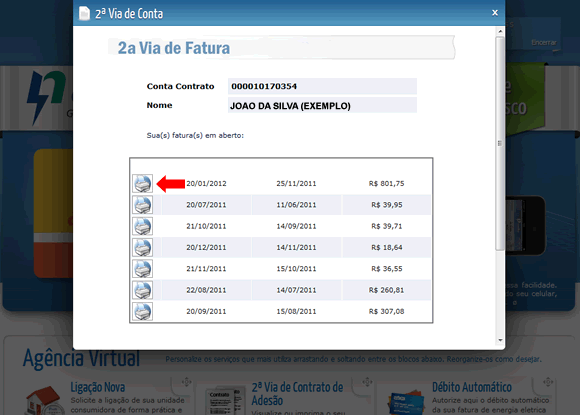
Task: Click the amount R$ 39,95
Action: (387, 205)
